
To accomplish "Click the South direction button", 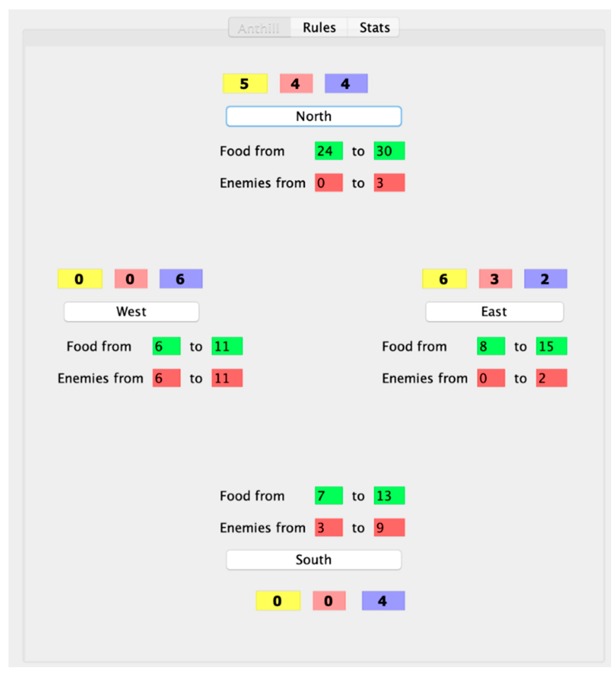I will (x=313, y=560).
